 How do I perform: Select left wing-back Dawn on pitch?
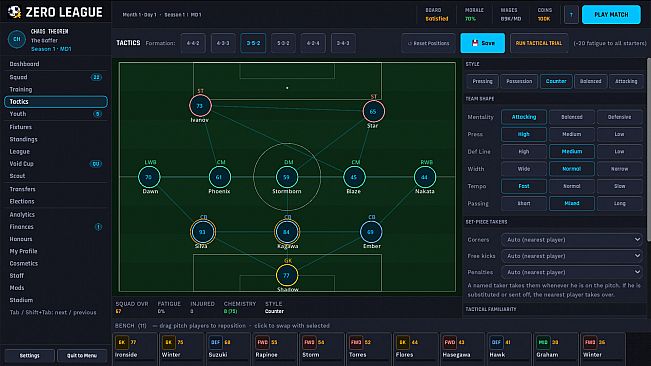pos(149,177)
